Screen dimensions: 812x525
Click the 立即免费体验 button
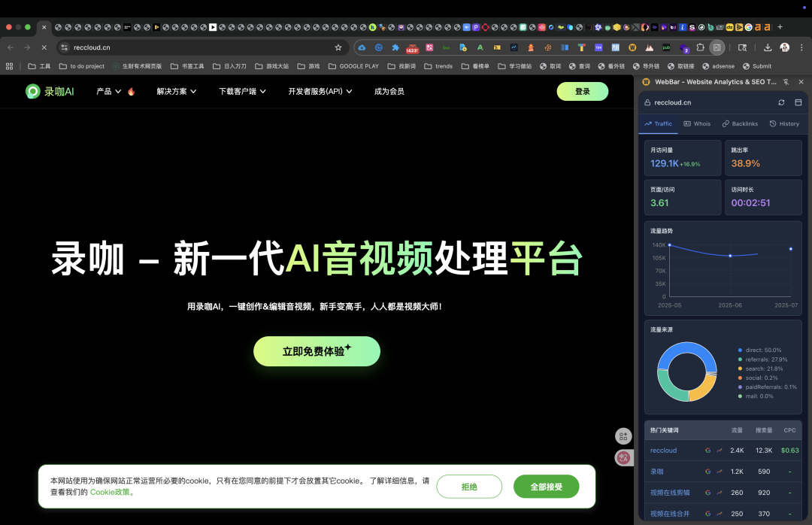[317, 351]
